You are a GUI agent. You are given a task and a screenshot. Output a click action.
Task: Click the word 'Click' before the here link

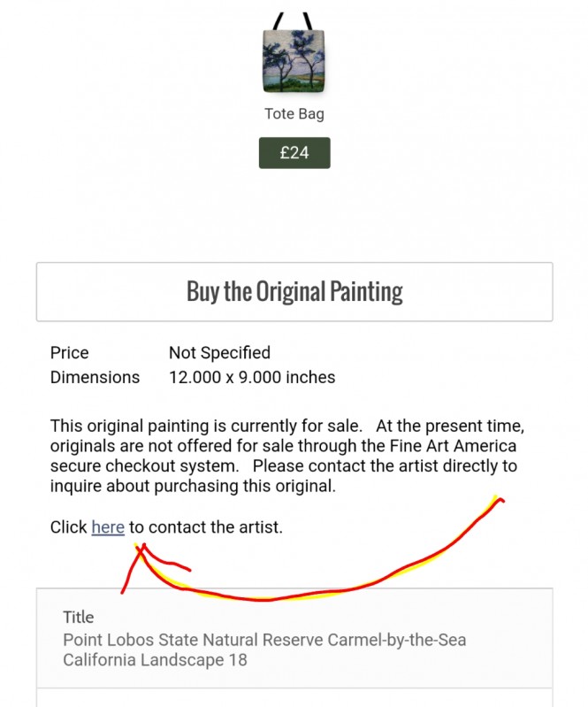pyautogui.click(x=68, y=527)
